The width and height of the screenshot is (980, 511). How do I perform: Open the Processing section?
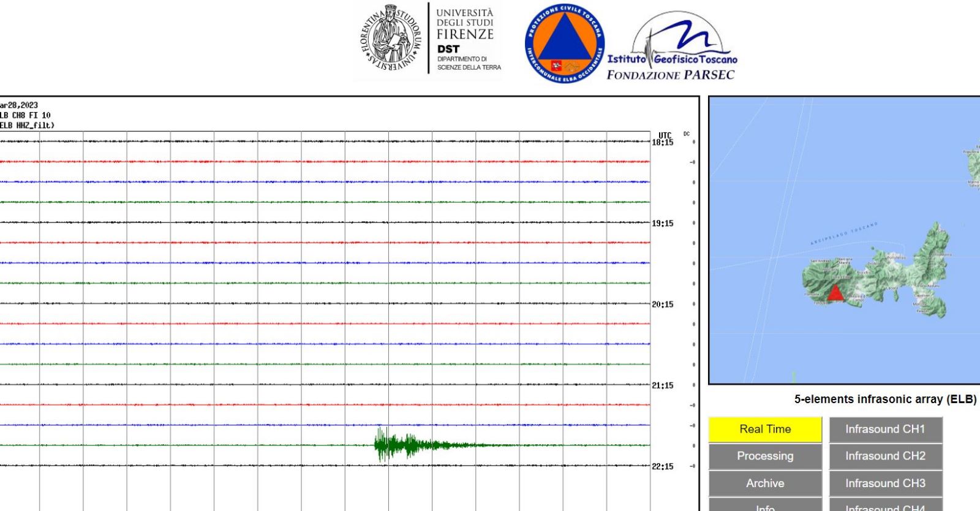click(x=765, y=456)
